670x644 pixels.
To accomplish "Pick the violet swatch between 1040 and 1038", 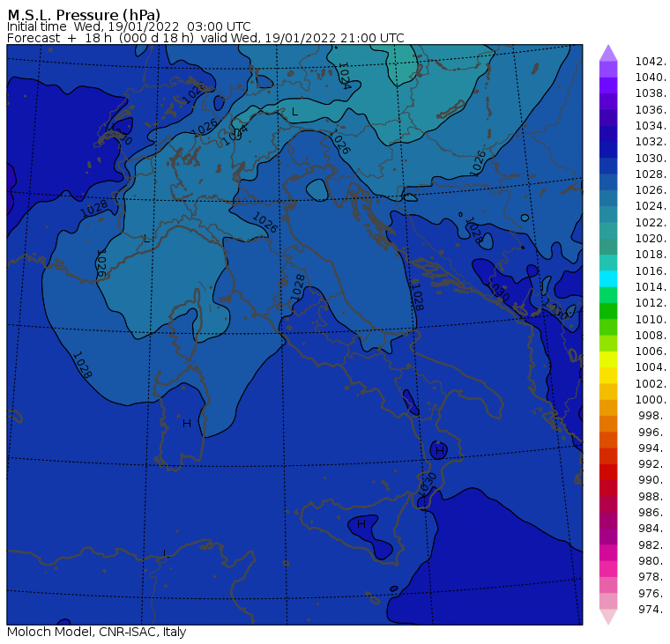I will [x=608, y=85].
